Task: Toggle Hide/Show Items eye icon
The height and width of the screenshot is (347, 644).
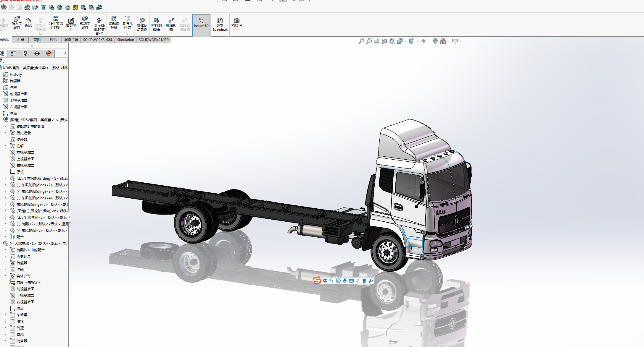Action: click(x=424, y=41)
